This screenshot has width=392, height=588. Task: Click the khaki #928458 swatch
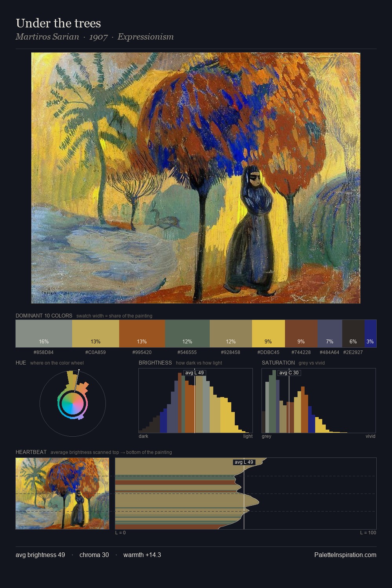pos(231,334)
